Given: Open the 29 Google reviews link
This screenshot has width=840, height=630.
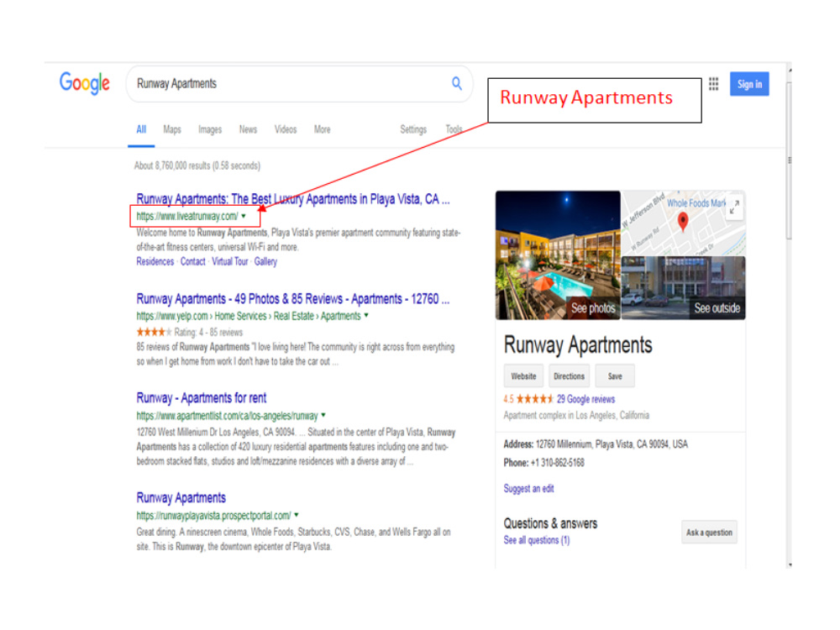Looking at the screenshot, I should tap(585, 399).
